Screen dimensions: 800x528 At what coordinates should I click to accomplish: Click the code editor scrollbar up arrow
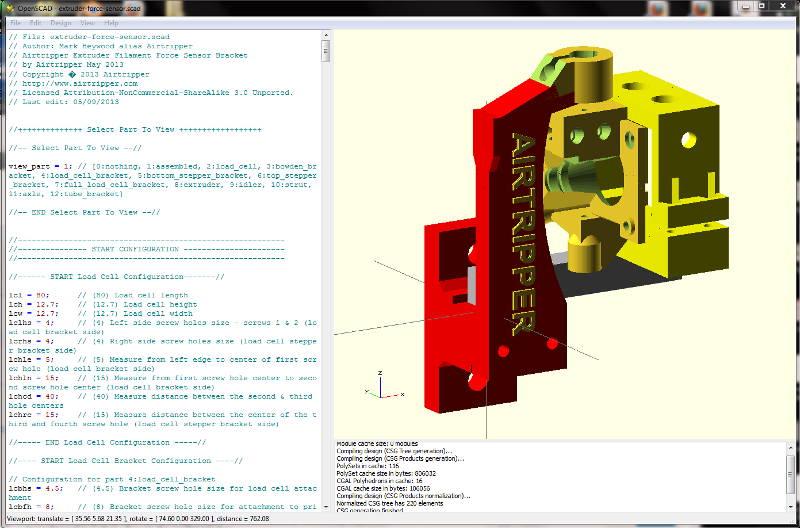326,35
